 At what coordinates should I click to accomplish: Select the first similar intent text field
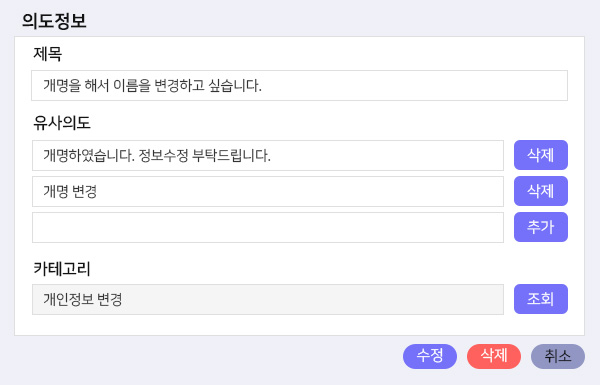[268, 155]
